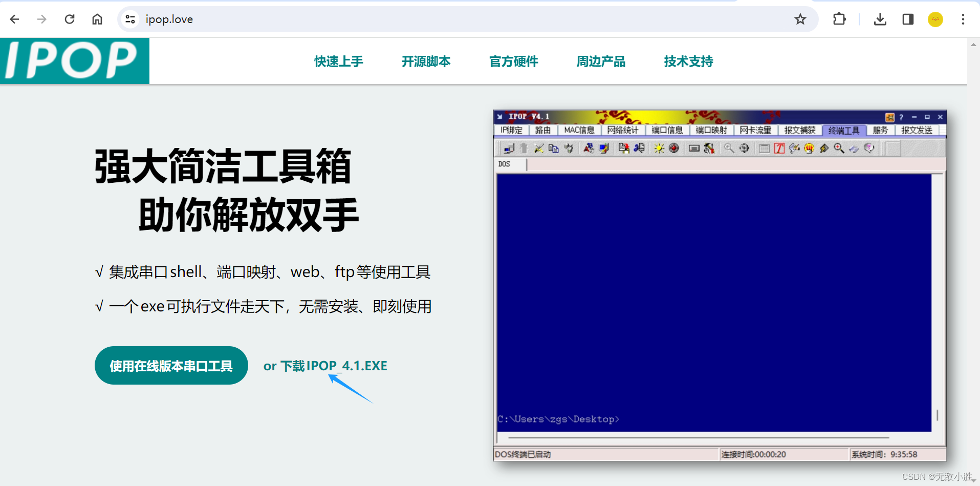Select the 终端工具 tab in IPOP screenshot
The height and width of the screenshot is (486, 980).
(x=844, y=131)
